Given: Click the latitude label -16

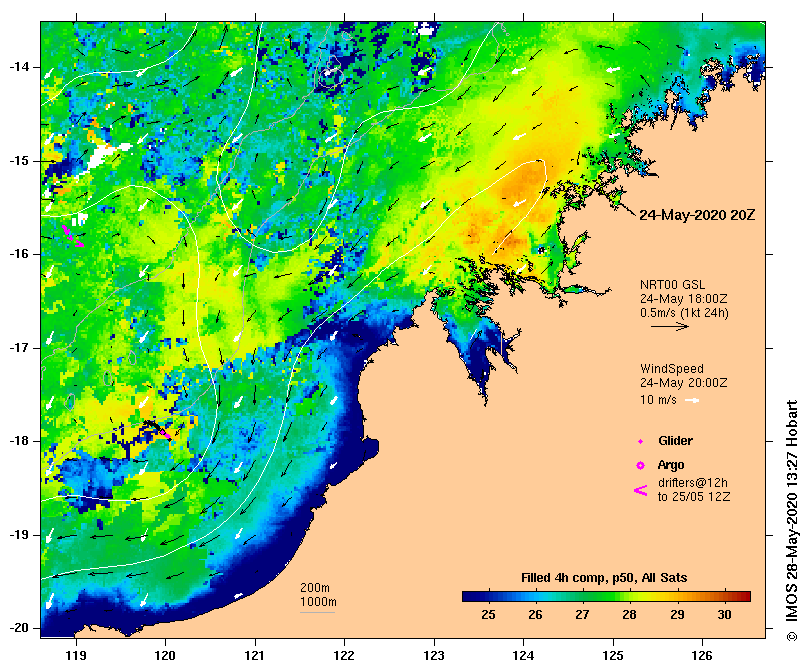Looking at the screenshot, I should (x=20, y=254).
